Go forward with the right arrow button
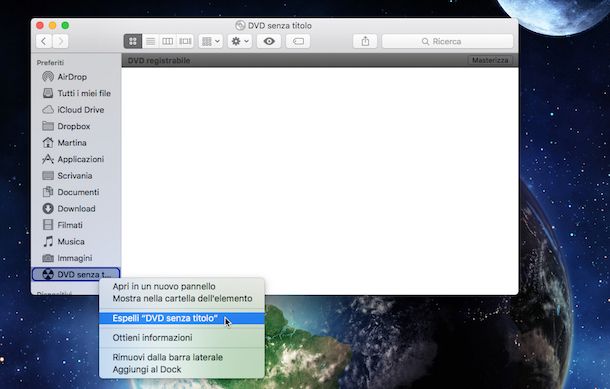Viewport: 610px width, 389px height. [x=60, y=41]
